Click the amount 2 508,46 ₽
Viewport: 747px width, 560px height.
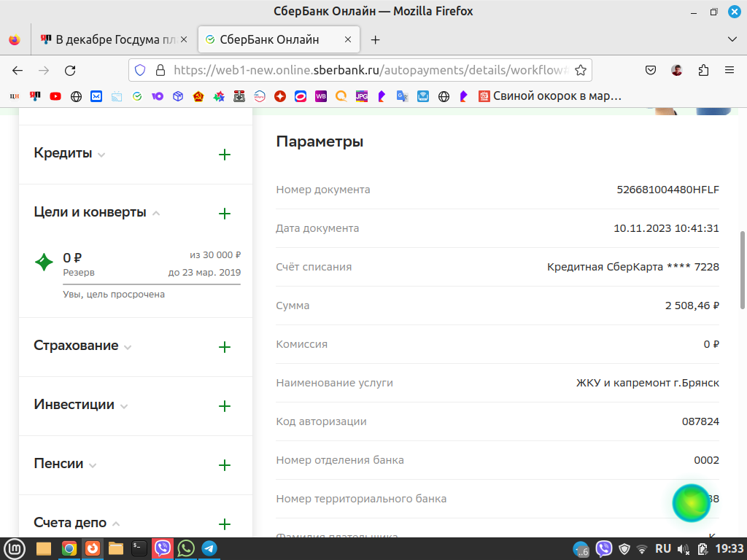692,306
